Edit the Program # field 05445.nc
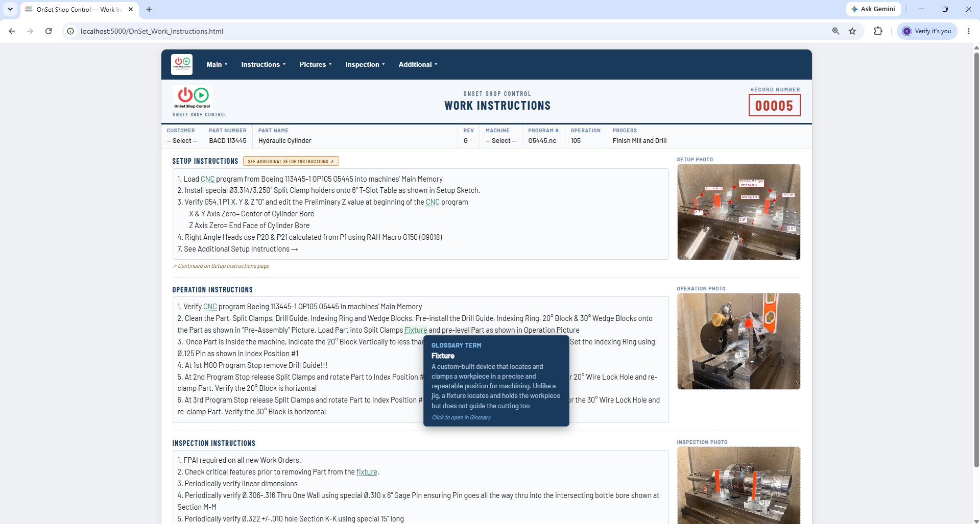 (x=542, y=141)
